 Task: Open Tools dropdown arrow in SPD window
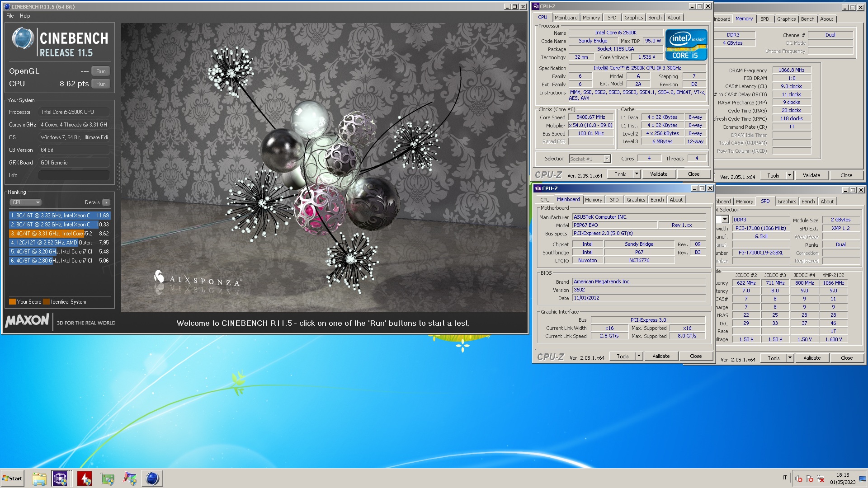coord(790,358)
